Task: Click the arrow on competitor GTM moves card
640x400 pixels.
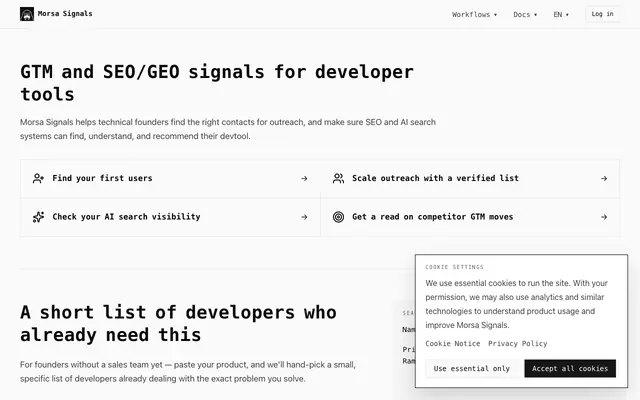Action: pyautogui.click(x=604, y=217)
